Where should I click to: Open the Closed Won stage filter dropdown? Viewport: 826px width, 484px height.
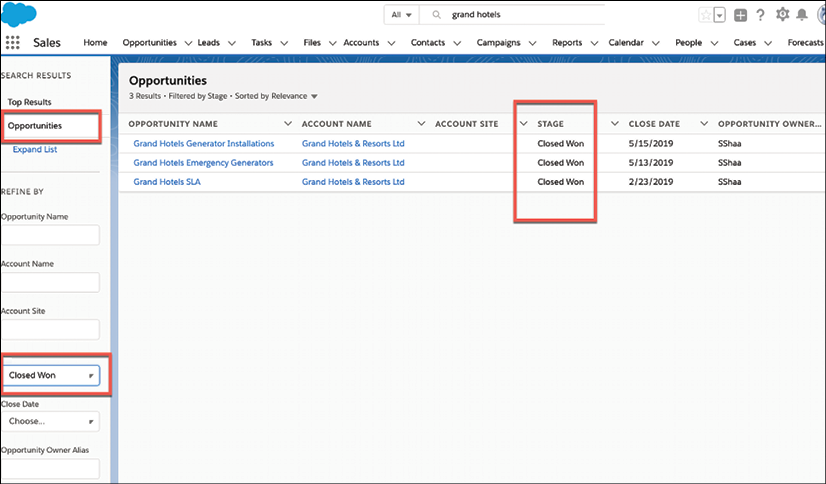pos(52,376)
